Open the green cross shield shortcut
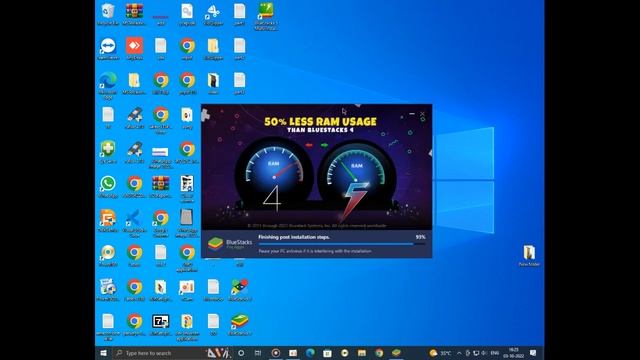Viewport: 640px width, 360px height. click(108, 151)
